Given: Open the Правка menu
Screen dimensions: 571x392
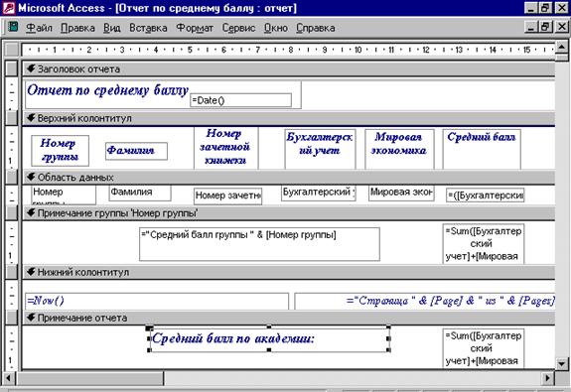Looking at the screenshot, I should 77,28.
